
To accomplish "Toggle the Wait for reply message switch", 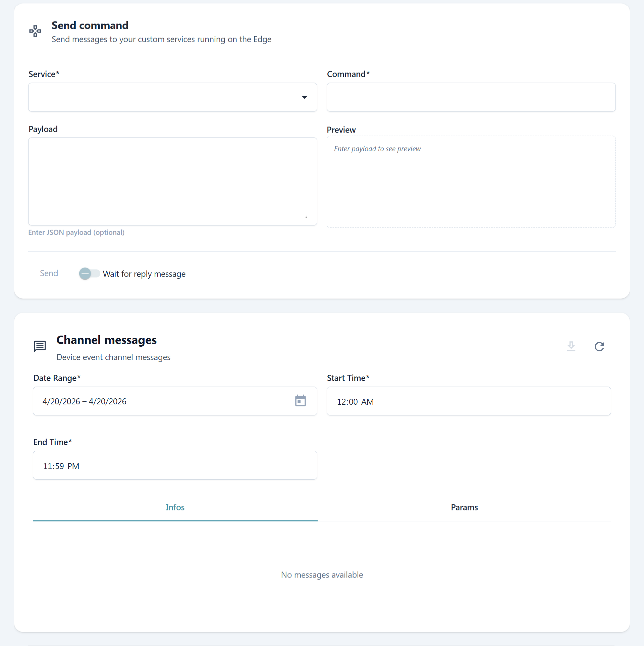I will 89,274.
